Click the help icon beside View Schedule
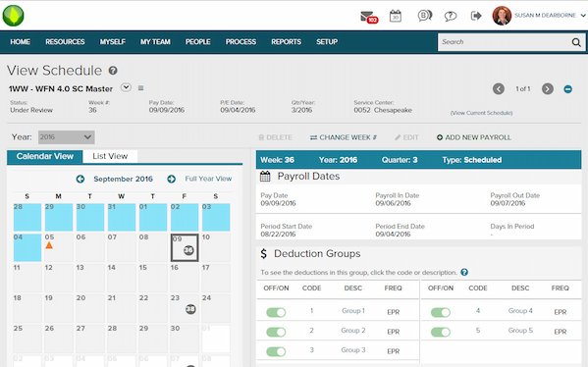Image resolution: width=588 pixels, height=367 pixels. 113,71
